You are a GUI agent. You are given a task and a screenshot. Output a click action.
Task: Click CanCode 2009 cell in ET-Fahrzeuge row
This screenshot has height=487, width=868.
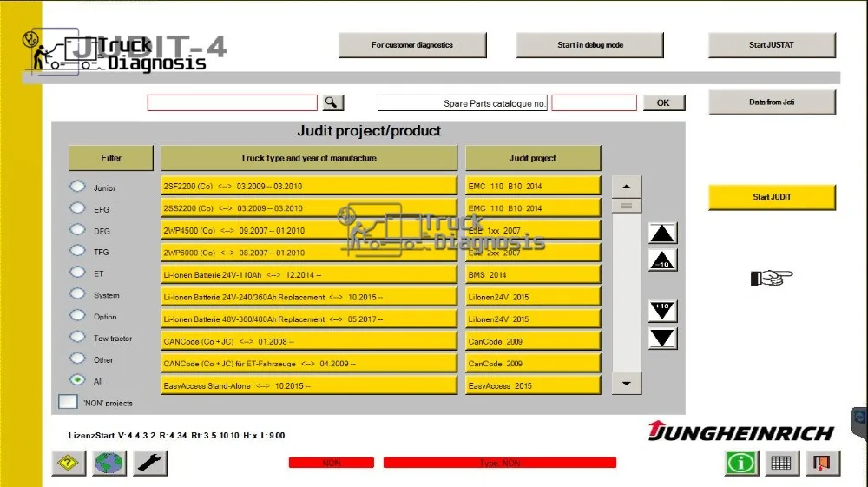pyautogui.click(x=533, y=363)
